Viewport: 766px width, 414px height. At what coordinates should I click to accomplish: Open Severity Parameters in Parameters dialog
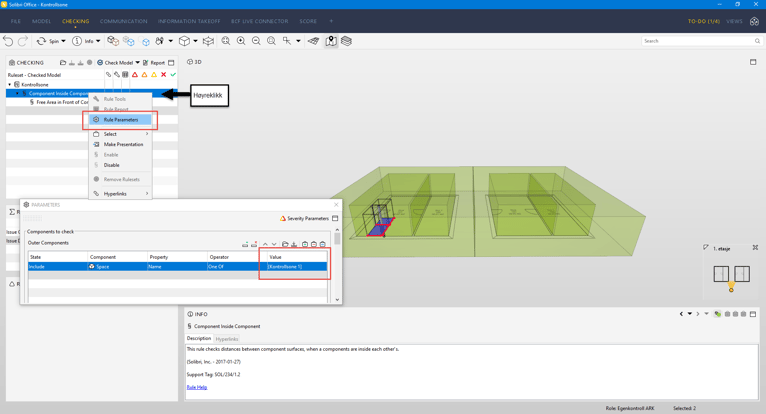coord(304,218)
